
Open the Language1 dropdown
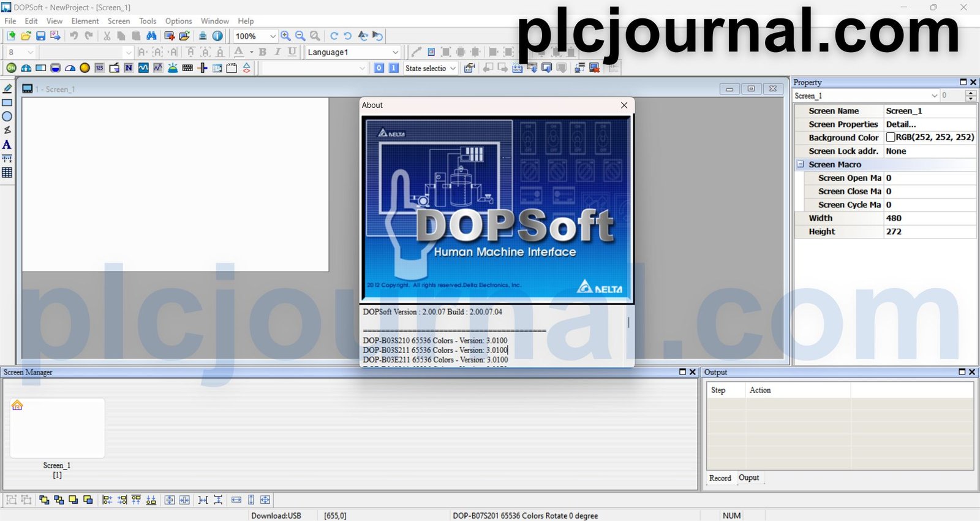(x=396, y=52)
